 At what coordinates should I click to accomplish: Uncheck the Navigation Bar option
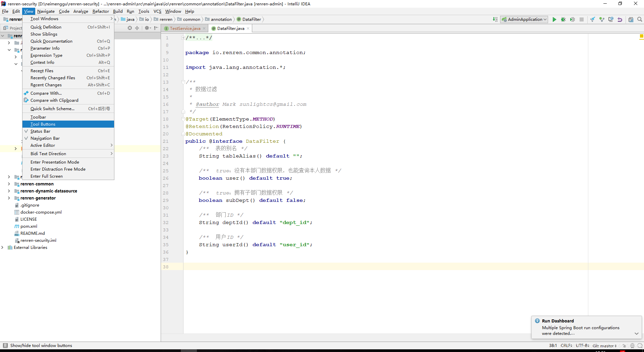pyautogui.click(x=68, y=138)
